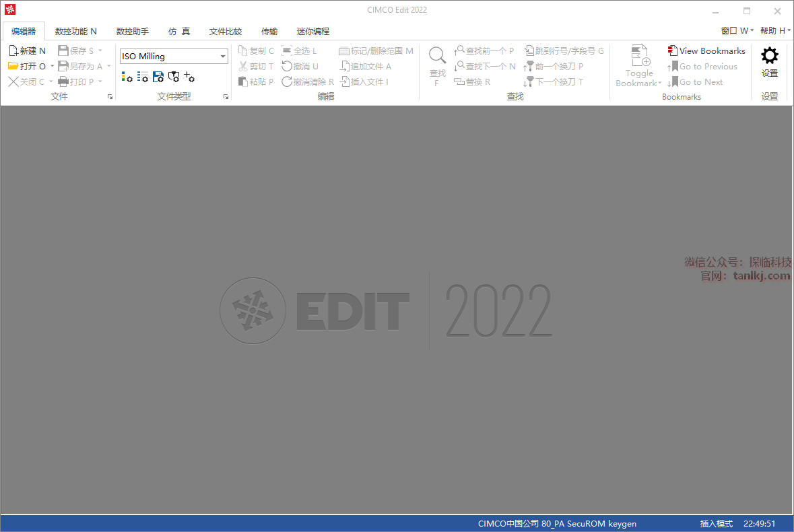Switch to the 传输 tab
The height and width of the screenshot is (532, 794).
(269, 32)
